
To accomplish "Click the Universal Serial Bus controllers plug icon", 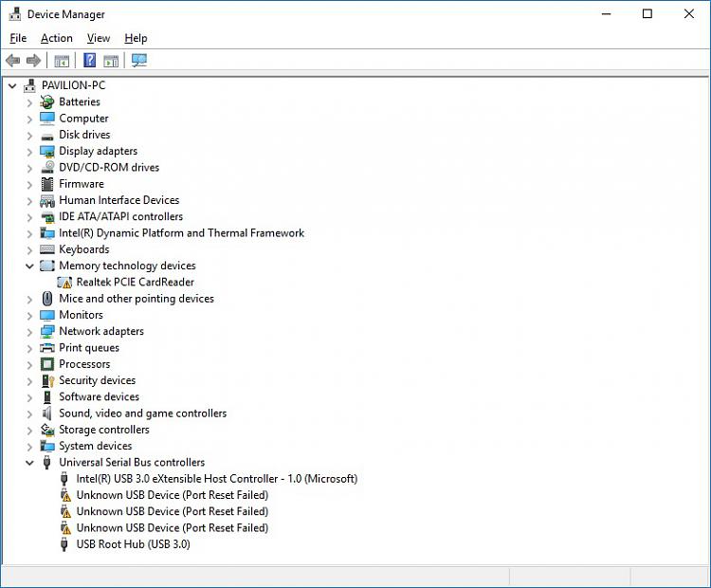I will coord(46,462).
